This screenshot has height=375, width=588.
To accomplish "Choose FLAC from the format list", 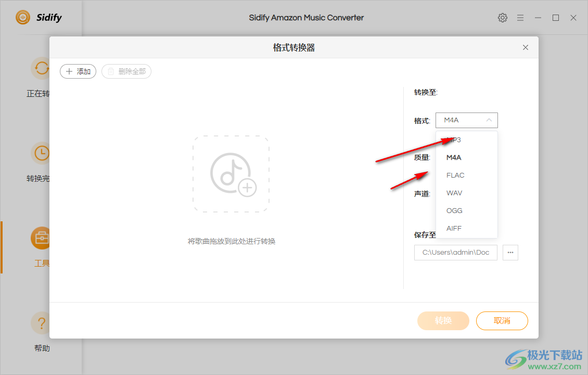I will [467, 176].
